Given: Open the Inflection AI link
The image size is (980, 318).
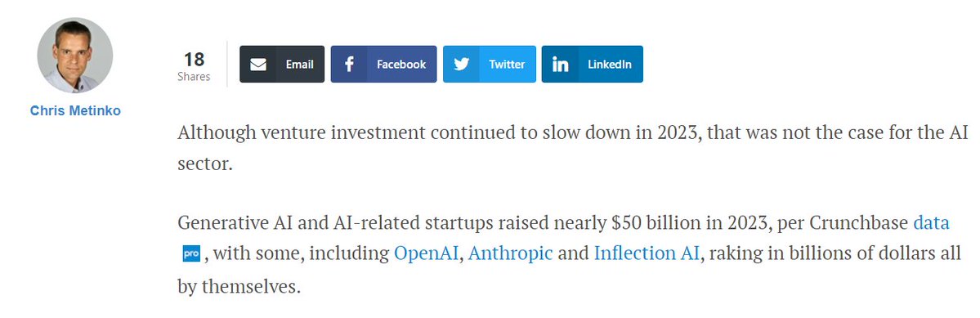Looking at the screenshot, I should [x=647, y=253].
